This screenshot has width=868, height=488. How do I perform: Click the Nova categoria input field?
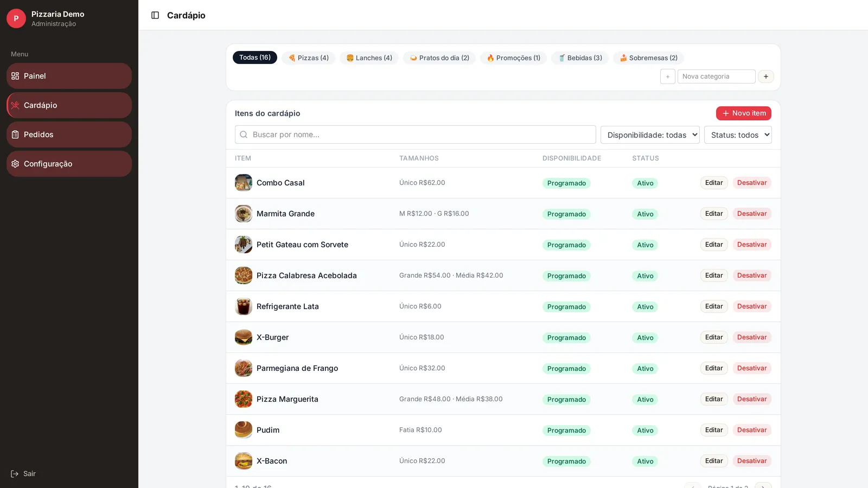point(717,76)
